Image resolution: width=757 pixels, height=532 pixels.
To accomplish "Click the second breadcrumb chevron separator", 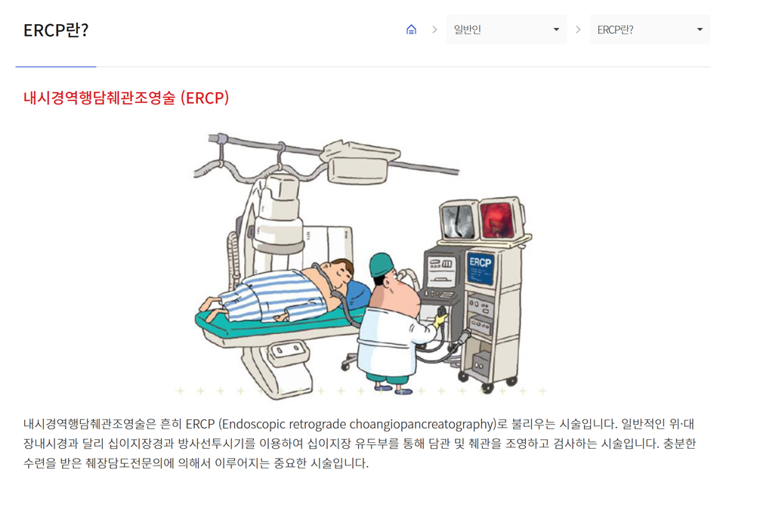I will point(578,30).
